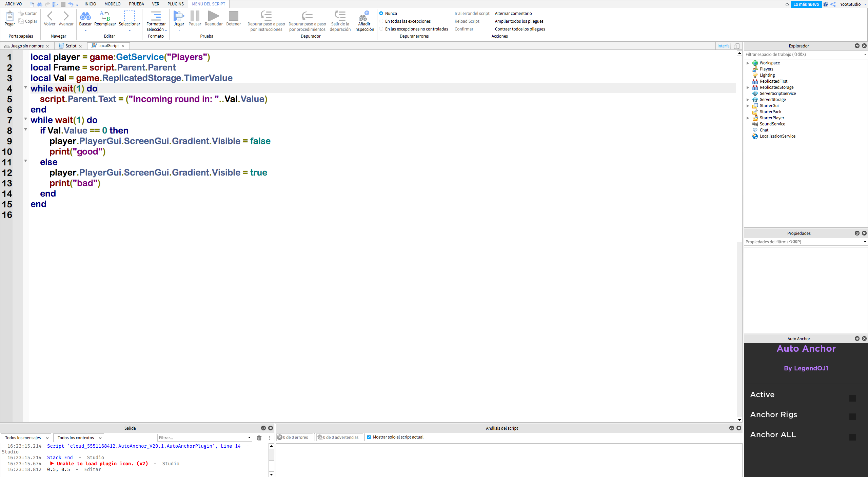
Task: Open Todos los mensajes dropdown
Action: (26, 438)
